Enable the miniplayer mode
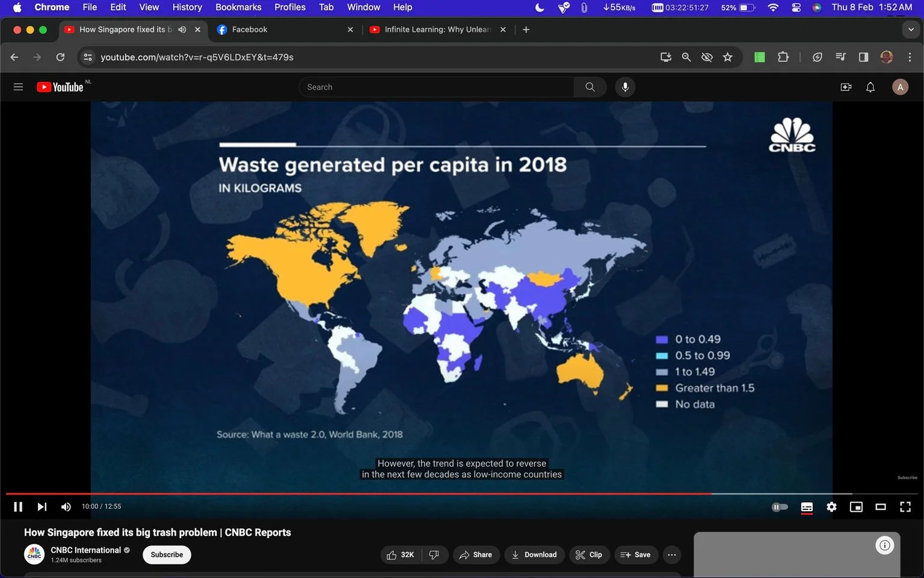The image size is (924, 578). click(x=856, y=507)
